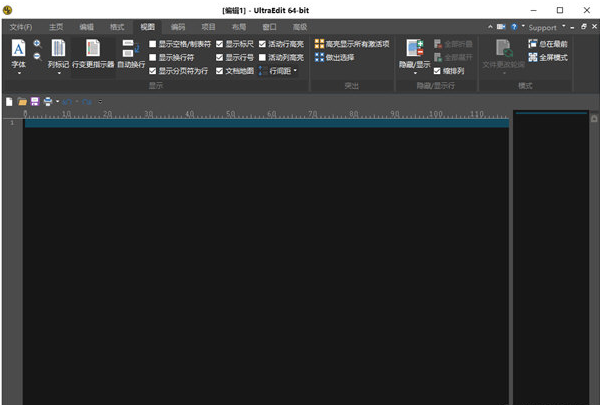The height and width of the screenshot is (405, 600).
Task: Click 高亮显示所有激活项 highlight all icon
Action: [x=319, y=44]
